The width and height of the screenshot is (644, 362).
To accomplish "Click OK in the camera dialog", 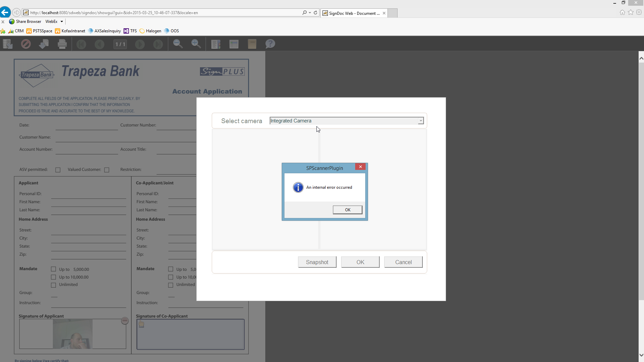I will click(x=360, y=262).
